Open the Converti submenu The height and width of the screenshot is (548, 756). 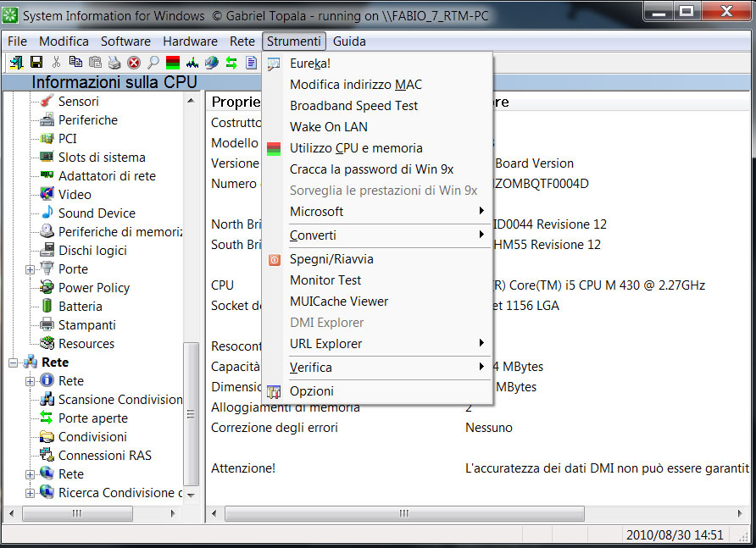click(x=377, y=235)
